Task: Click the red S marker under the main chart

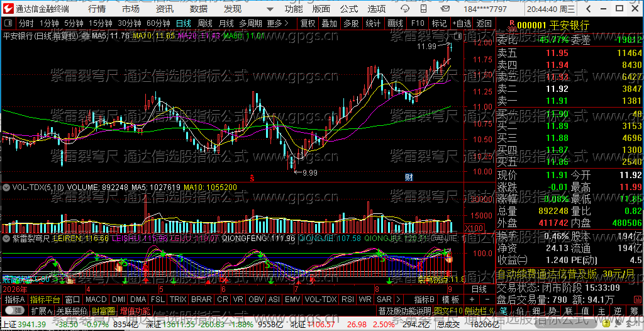Action: click(252, 179)
